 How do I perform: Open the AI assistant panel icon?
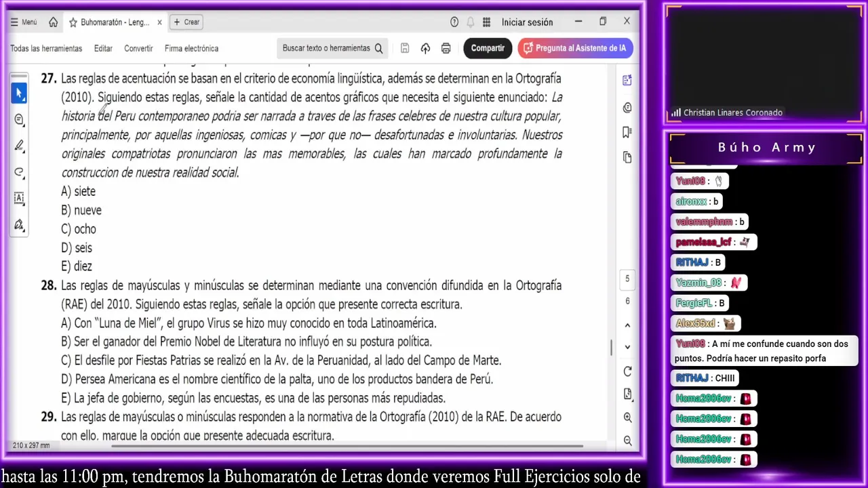(x=627, y=81)
